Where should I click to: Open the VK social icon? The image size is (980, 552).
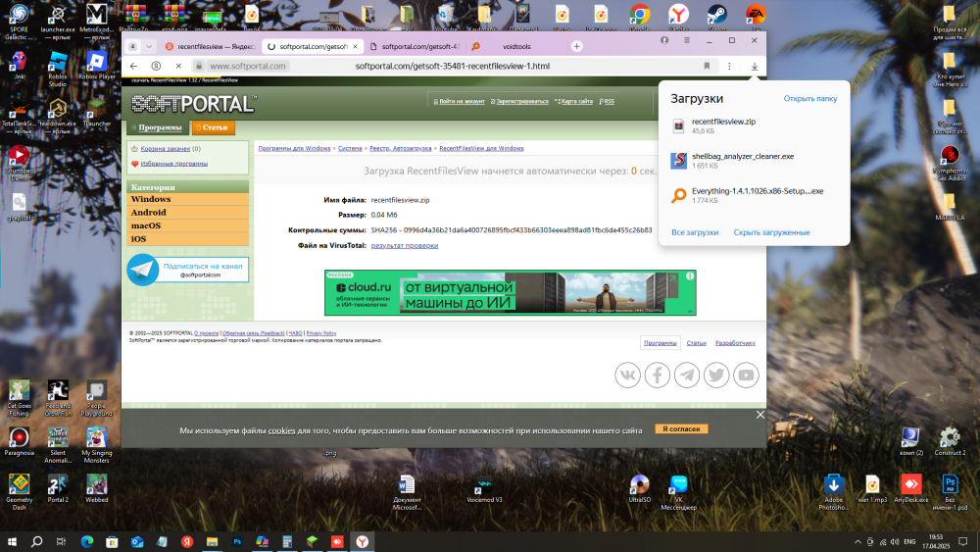tap(627, 376)
